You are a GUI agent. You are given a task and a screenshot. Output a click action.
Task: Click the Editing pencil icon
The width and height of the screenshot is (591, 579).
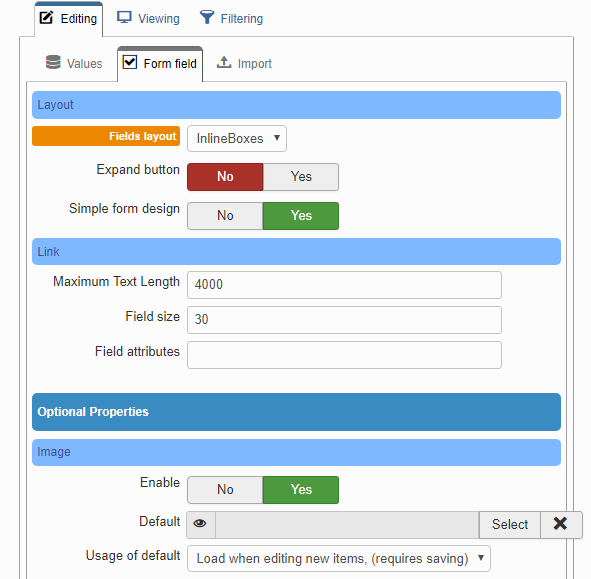pos(46,17)
